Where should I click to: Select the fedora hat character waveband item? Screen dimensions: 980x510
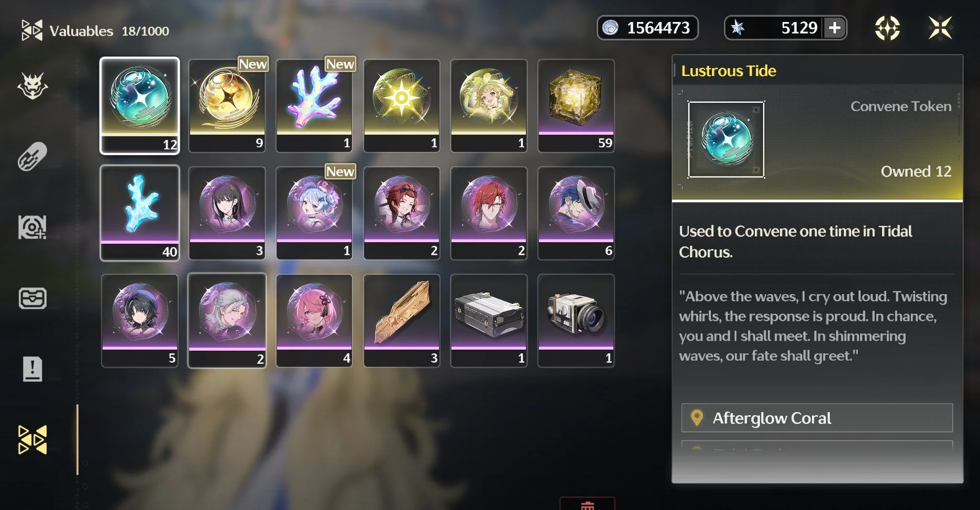[576, 213]
